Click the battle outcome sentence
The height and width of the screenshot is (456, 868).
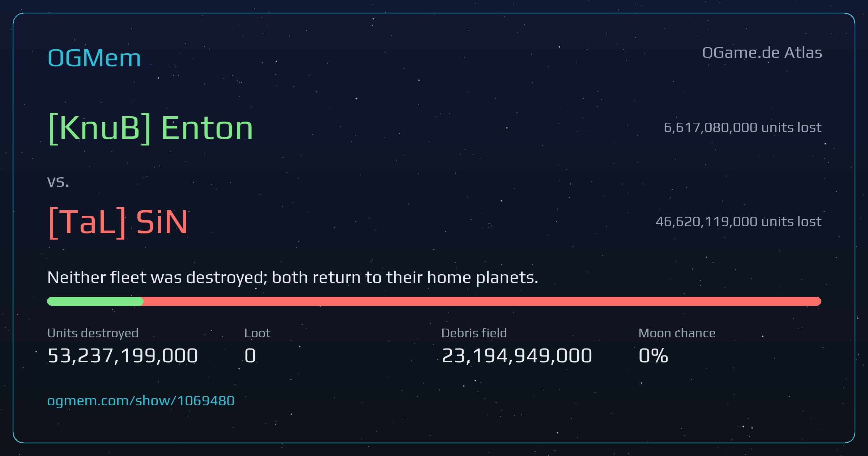[293, 278]
